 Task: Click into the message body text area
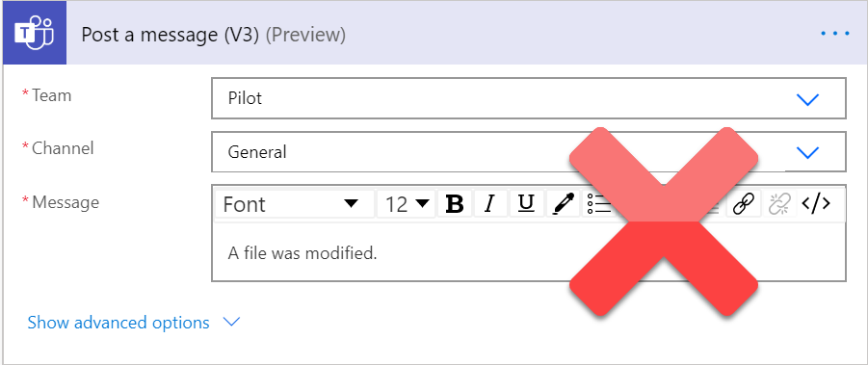529,253
